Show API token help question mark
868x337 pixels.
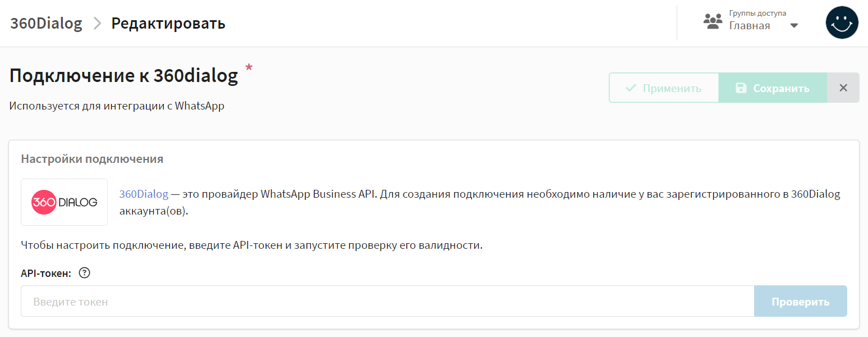84,274
